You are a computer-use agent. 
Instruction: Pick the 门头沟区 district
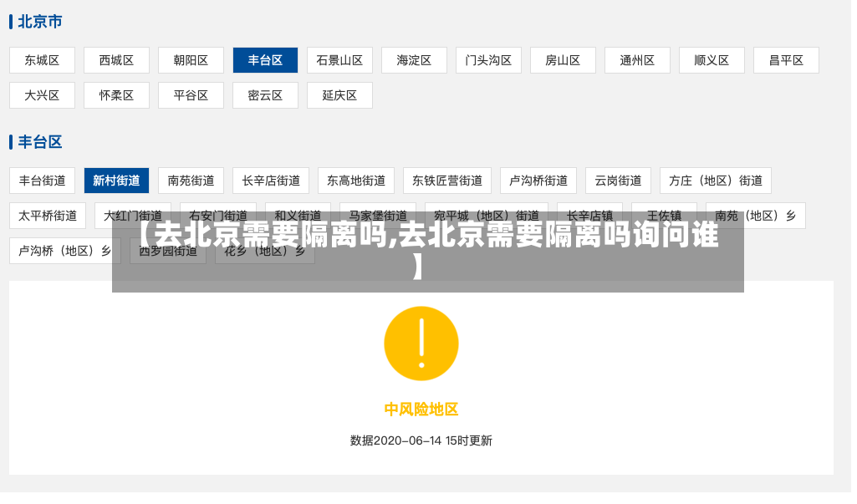pyautogui.click(x=488, y=61)
